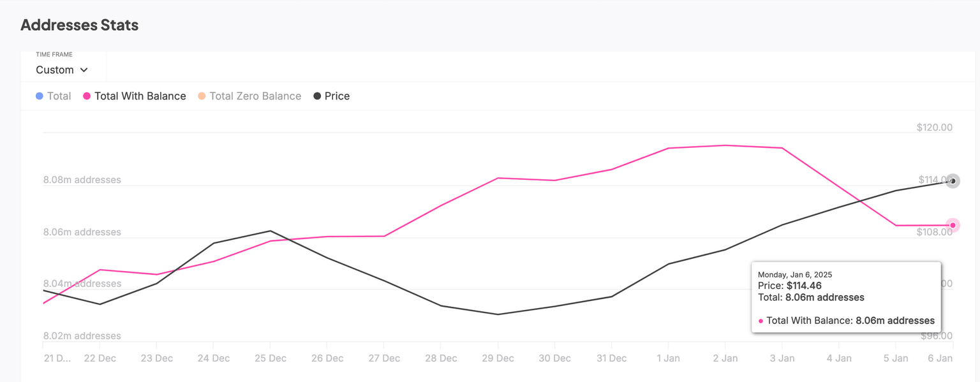The height and width of the screenshot is (382, 980).
Task: Click the Price line low at 29 Dec
Action: pyautogui.click(x=498, y=314)
